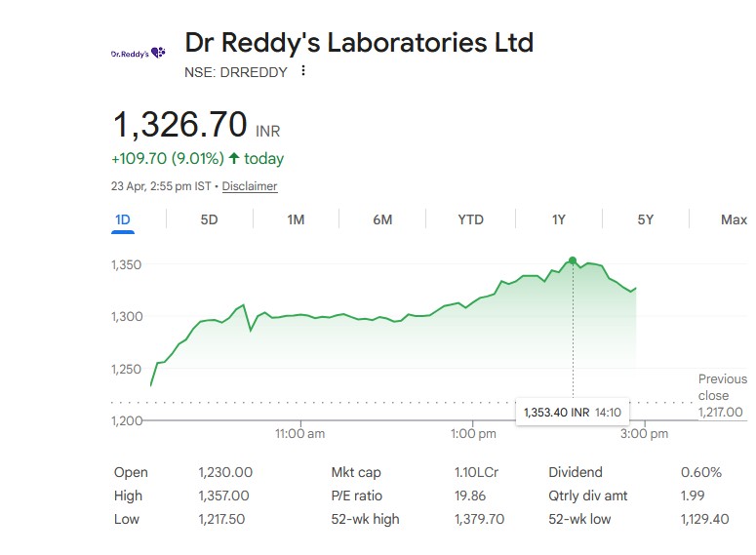Switch to the YTD chart view
This screenshot has width=756, height=555.
pyautogui.click(x=470, y=219)
